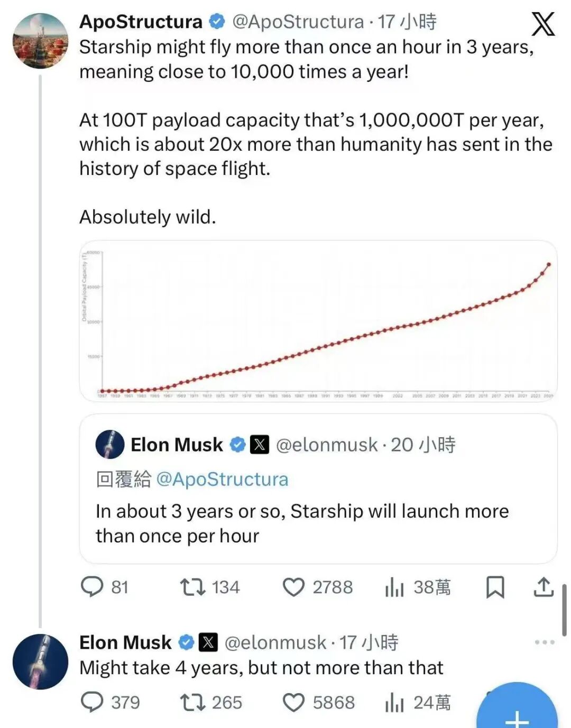Share ApoStructura's post via share icon

point(544,587)
